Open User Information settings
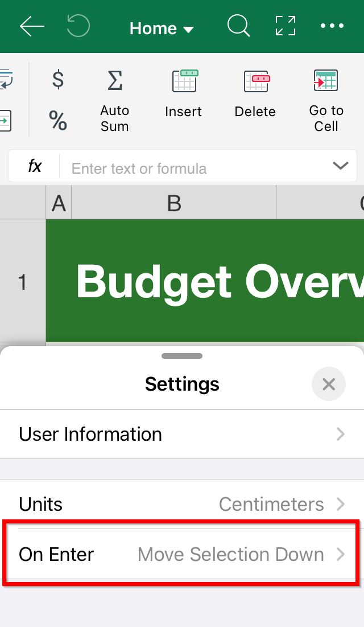 [x=182, y=435]
